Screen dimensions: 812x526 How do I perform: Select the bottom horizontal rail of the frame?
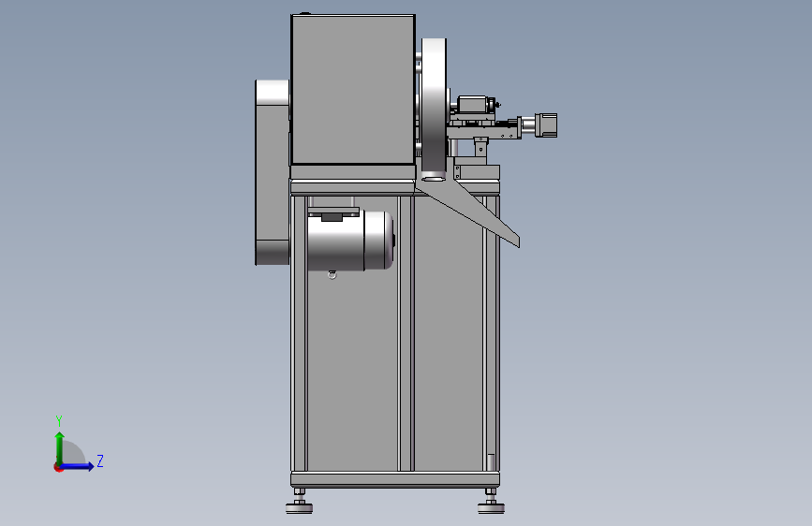pyautogui.click(x=394, y=479)
